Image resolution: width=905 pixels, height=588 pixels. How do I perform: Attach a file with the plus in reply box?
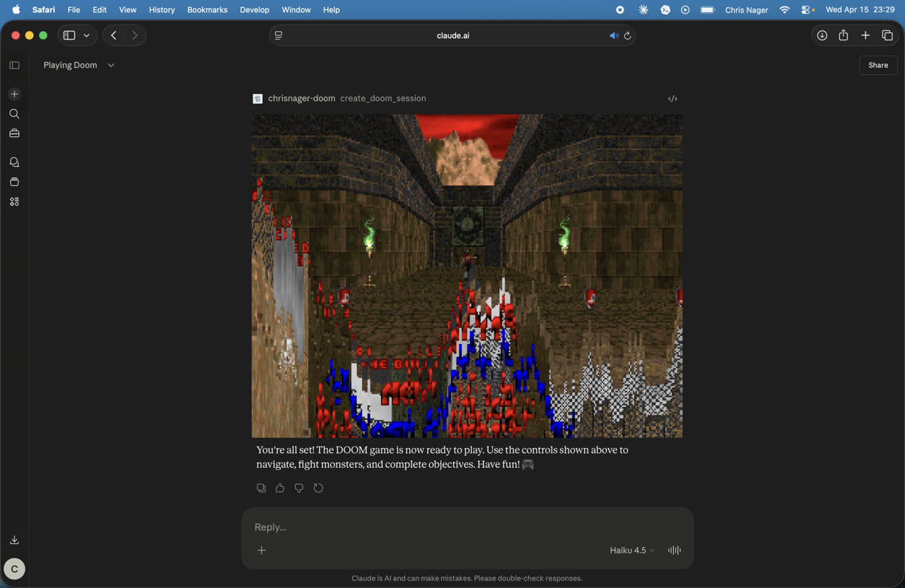click(262, 550)
